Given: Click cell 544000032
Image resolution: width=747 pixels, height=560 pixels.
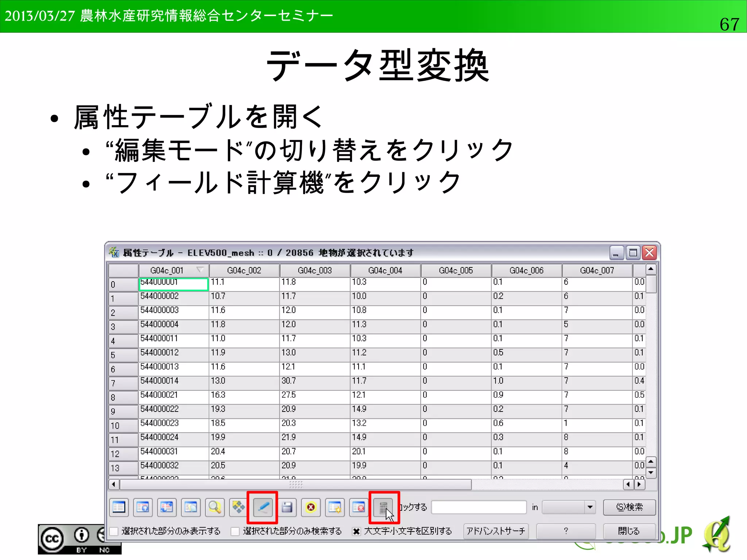Looking at the screenshot, I should coord(173,468).
